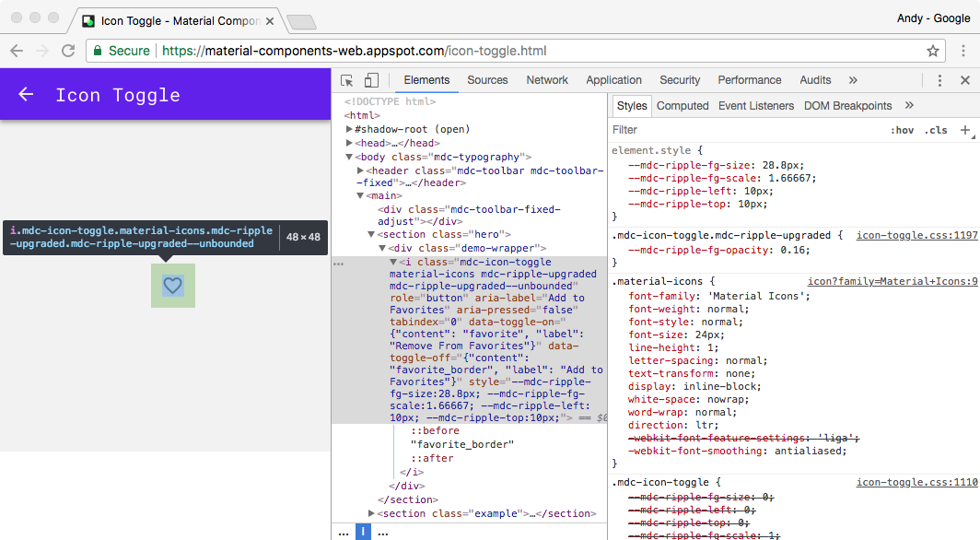Open the DevTools customize menu (three dots)
The height and width of the screenshot is (540, 980).
click(939, 80)
